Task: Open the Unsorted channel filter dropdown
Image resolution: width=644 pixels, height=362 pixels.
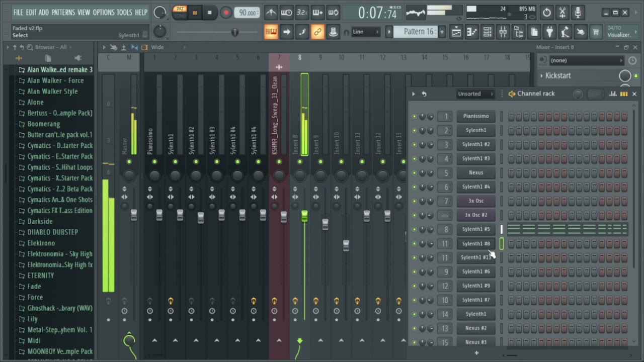Action: click(x=475, y=94)
